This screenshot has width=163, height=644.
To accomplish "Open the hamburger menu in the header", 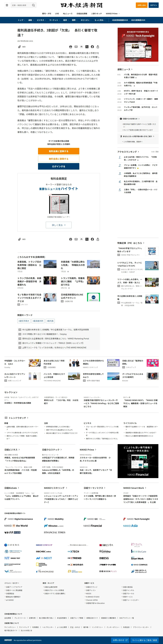I will pos(7,5).
